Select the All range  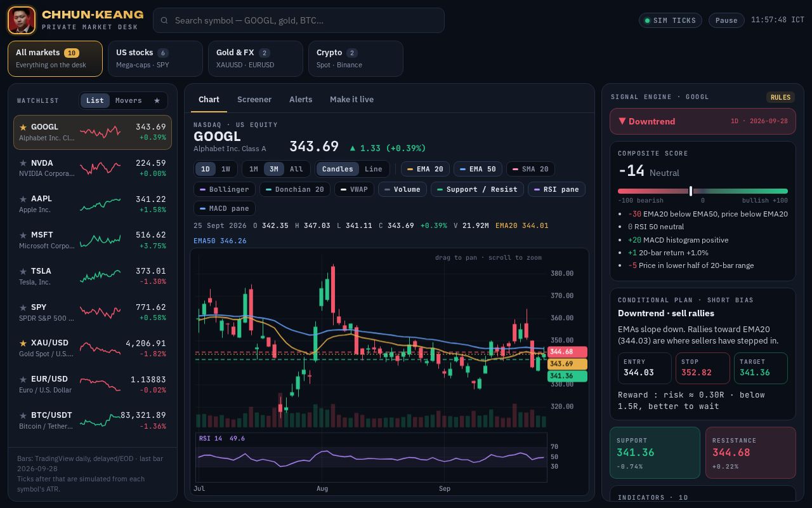click(x=296, y=169)
